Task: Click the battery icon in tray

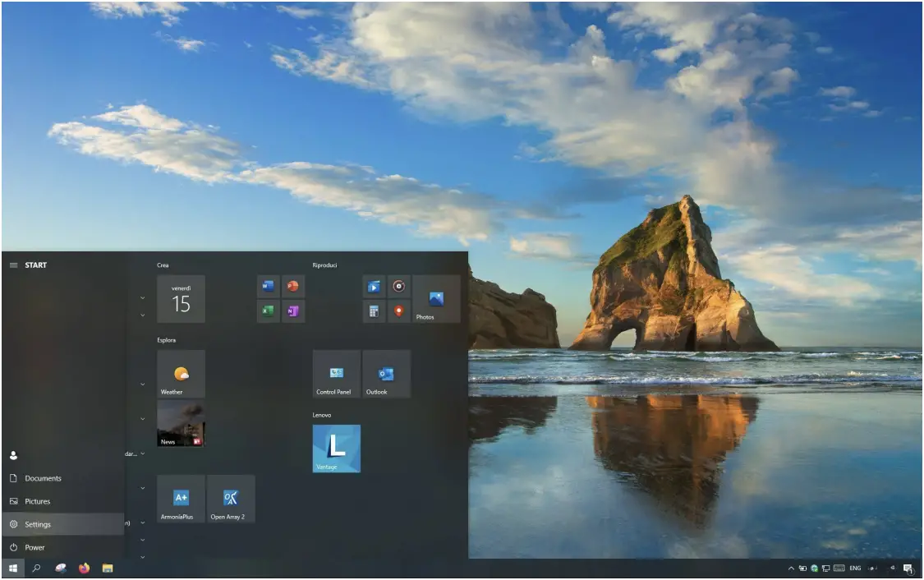Action: coord(802,568)
